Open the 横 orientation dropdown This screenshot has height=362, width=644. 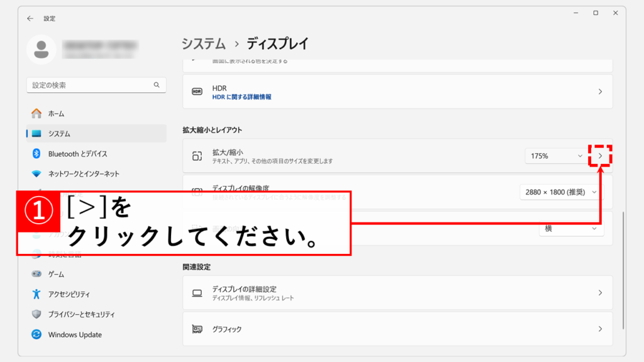(571, 229)
